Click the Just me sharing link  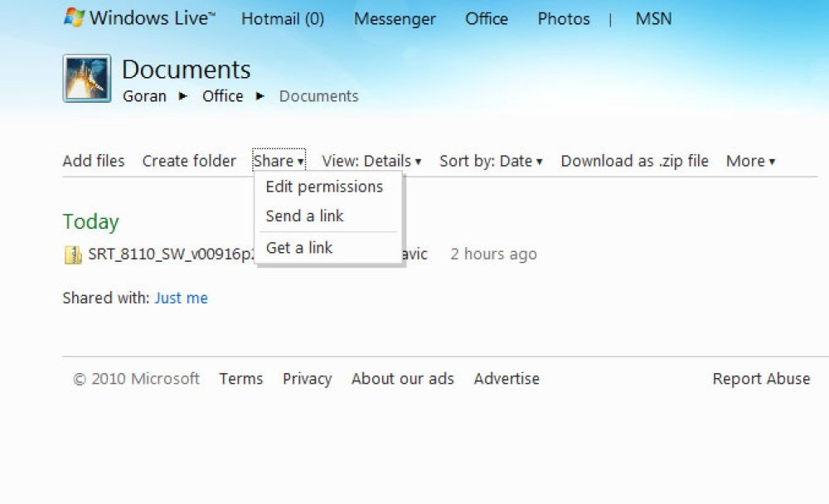[181, 298]
